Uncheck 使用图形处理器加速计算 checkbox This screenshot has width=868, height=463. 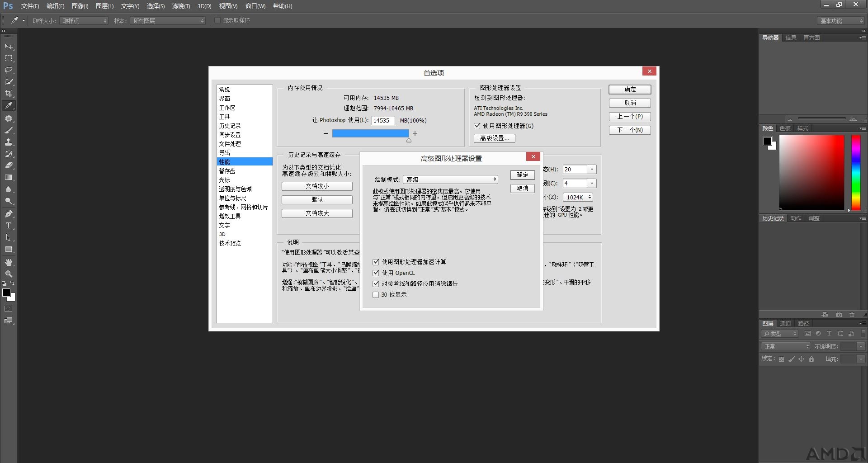point(376,262)
